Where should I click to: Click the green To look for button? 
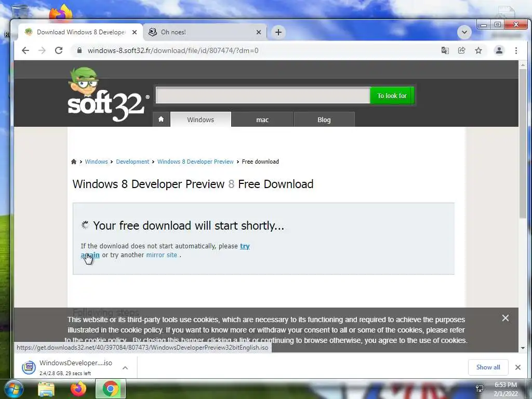click(x=392, y=96)
